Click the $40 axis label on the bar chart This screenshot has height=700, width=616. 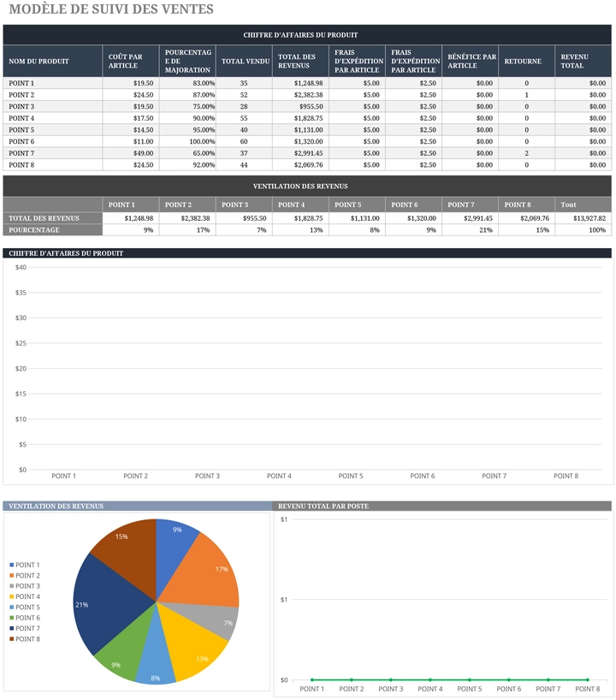pyautogui.click(x=21, y=267)
